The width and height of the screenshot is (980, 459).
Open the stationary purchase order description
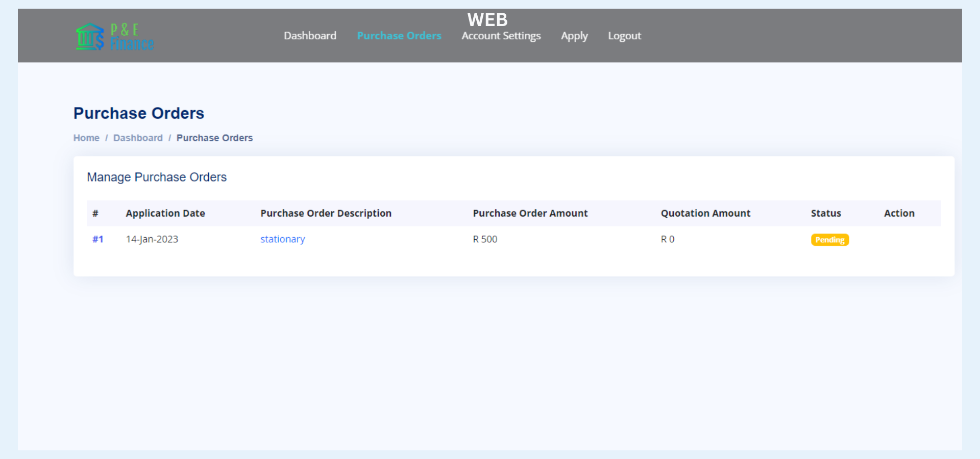(x=282, y=239)
